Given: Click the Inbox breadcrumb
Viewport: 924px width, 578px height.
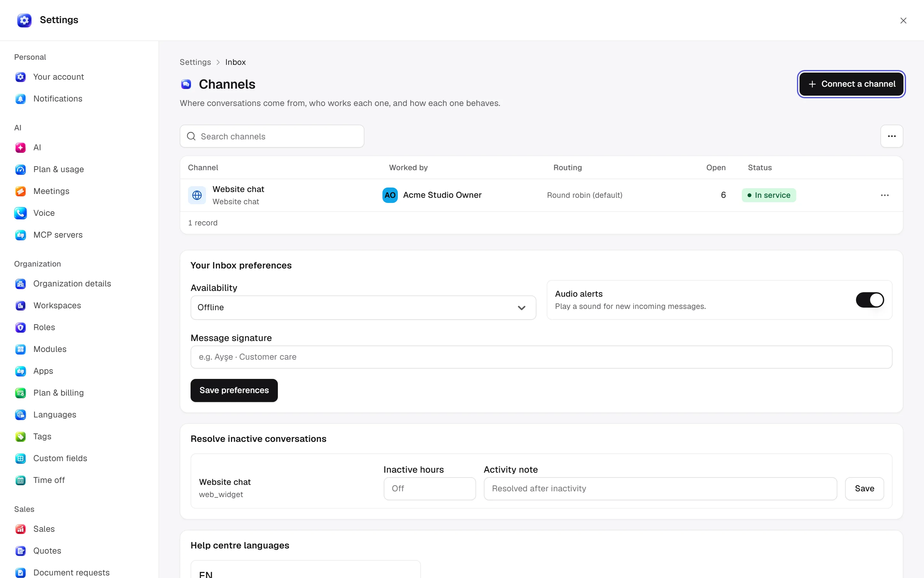Looking at the screenshot, I should [x=235, y=62].
